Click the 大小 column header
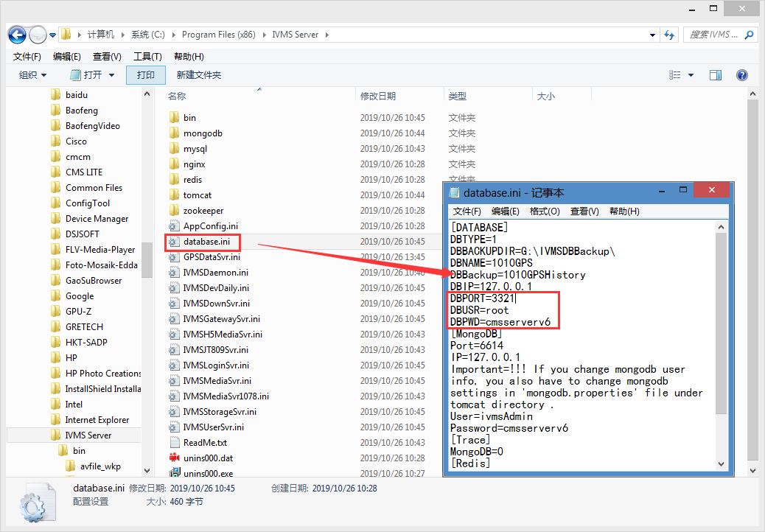Screen dimensions: 765x532 point(546,97)
